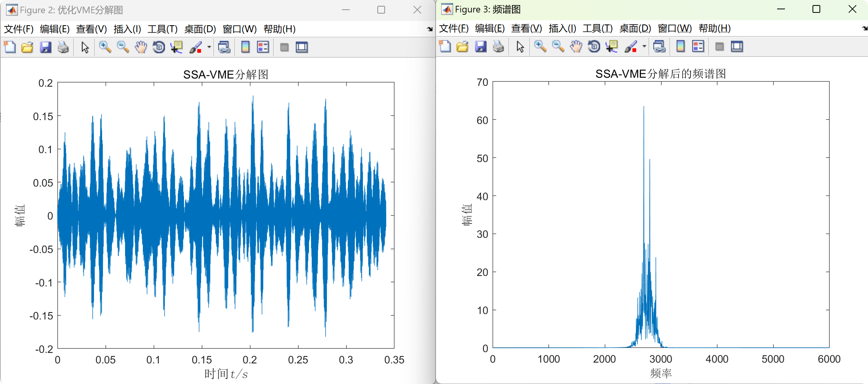Open Brush color dropdown arrow in Figure 3
This screenshot has height=384, width=868.
pos(644,46)
